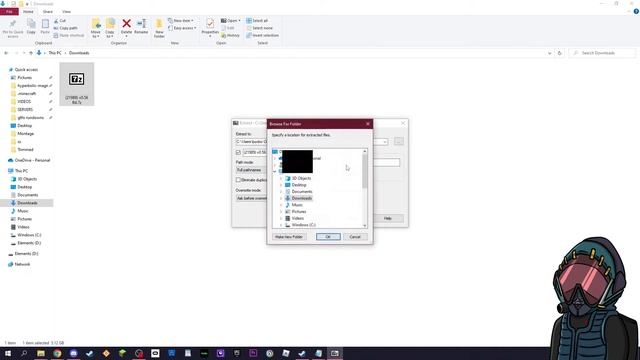This screenshot has width=640, height=360.
Task: Click Downloads in address breadcrumb
Action: coord(79,53)
